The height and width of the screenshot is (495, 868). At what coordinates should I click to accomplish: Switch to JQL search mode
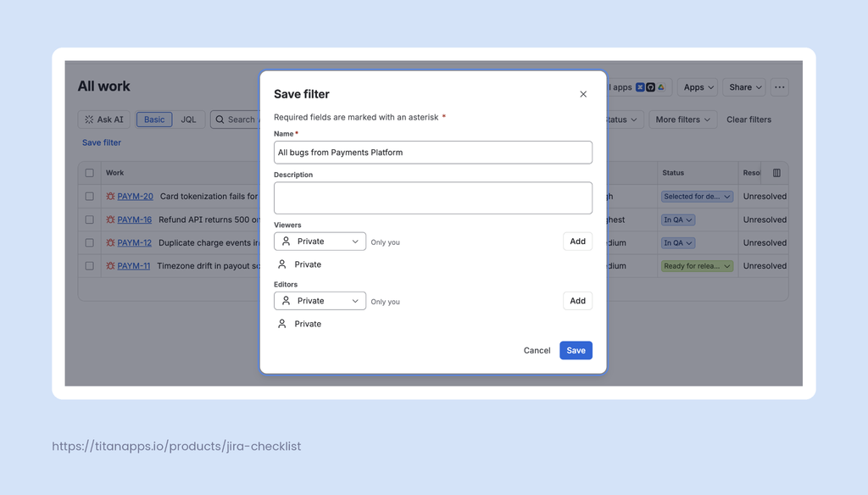188,120
